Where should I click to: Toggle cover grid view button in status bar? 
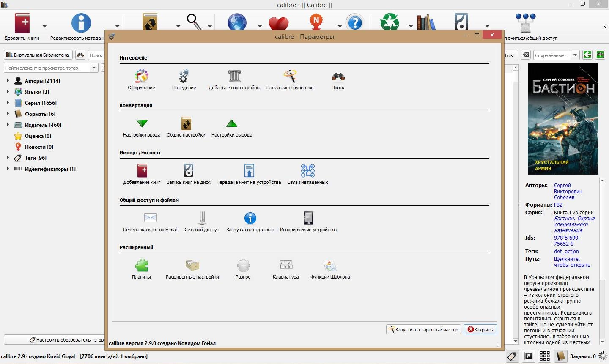coord(545,356)
